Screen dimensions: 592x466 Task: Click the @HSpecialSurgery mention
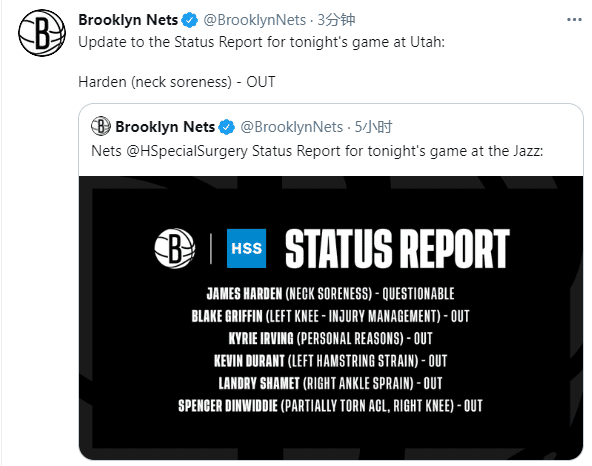[x=187, y=151]
